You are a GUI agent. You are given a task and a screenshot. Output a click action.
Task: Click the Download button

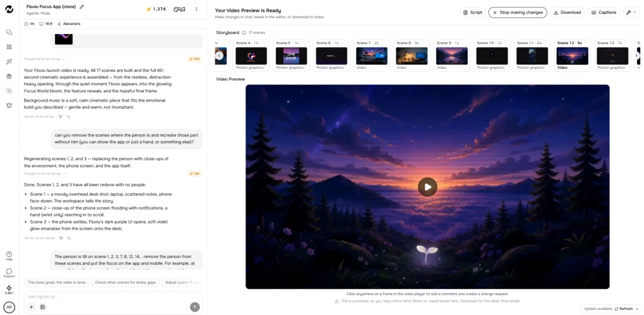pyautogui.click(x=567, y=13)
